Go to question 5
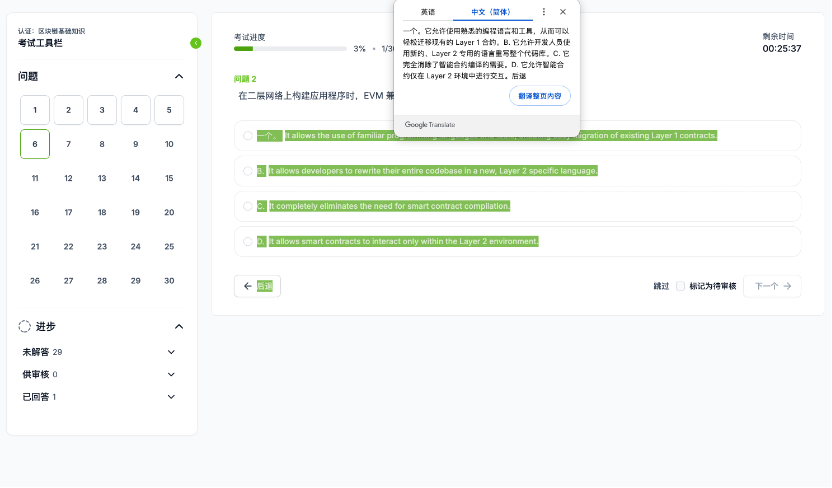 tap(169, 110)
